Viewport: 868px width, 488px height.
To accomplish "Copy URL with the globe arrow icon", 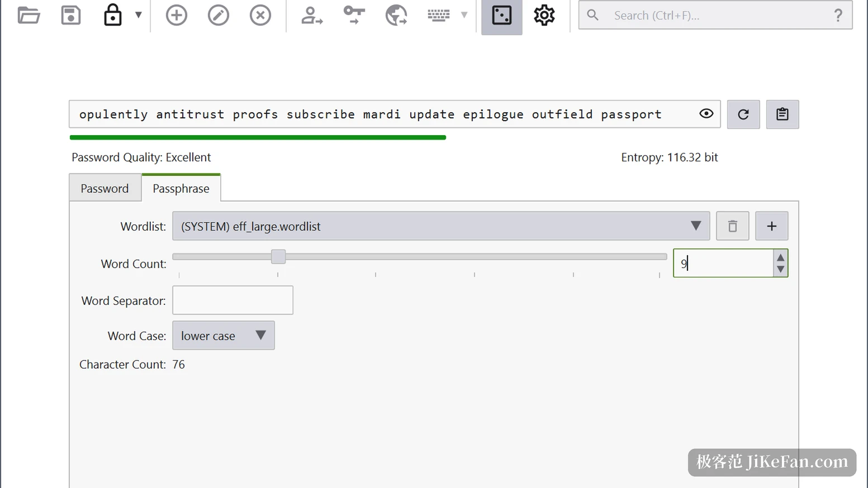I will [x=396, y=15].
